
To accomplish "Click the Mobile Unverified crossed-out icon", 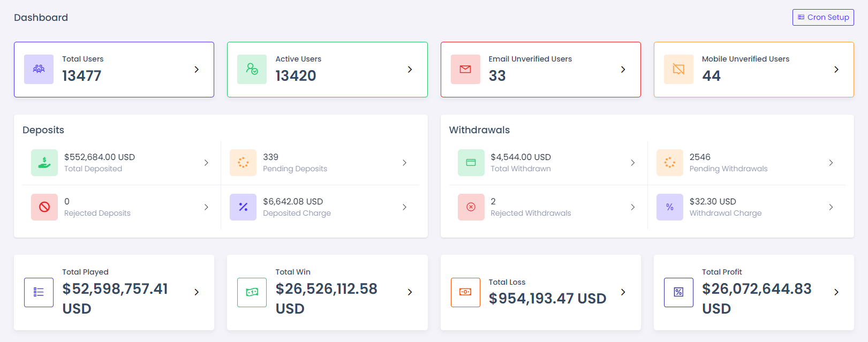I will [678, 70].
